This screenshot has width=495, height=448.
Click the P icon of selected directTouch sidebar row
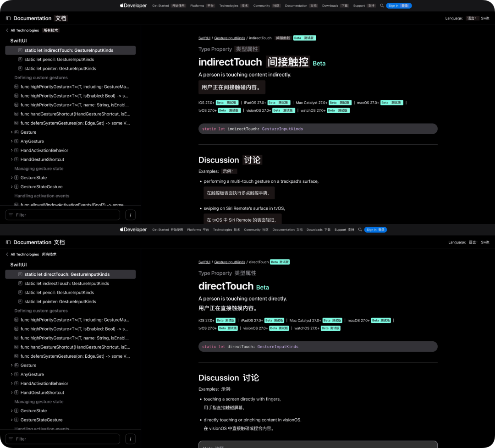(x=20, y=274)
